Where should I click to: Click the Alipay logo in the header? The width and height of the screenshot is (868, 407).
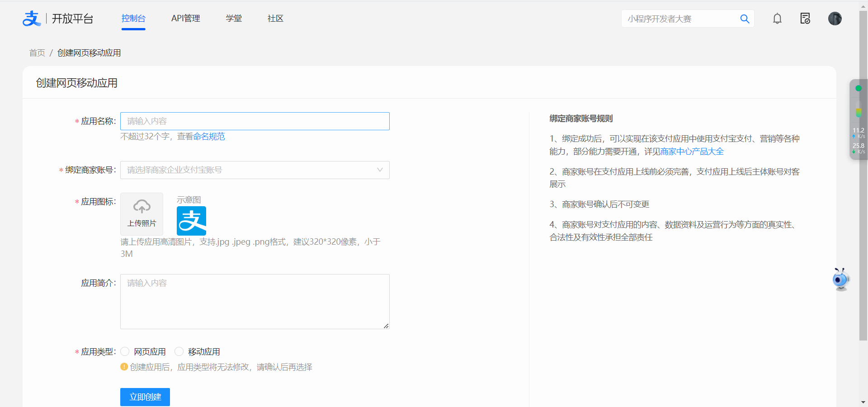tap(32, 19)
